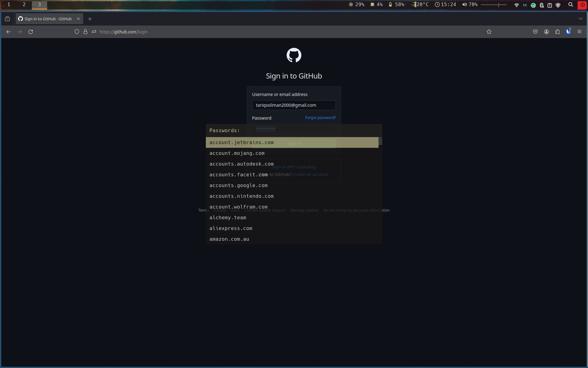This screenshot has width=588, height=368.
Task: Click the username or email field
Action: (x=294, y=105)
